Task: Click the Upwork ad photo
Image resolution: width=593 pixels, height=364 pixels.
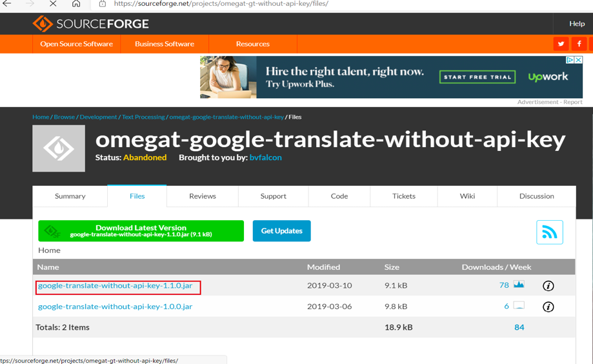Action: (228, 77)
